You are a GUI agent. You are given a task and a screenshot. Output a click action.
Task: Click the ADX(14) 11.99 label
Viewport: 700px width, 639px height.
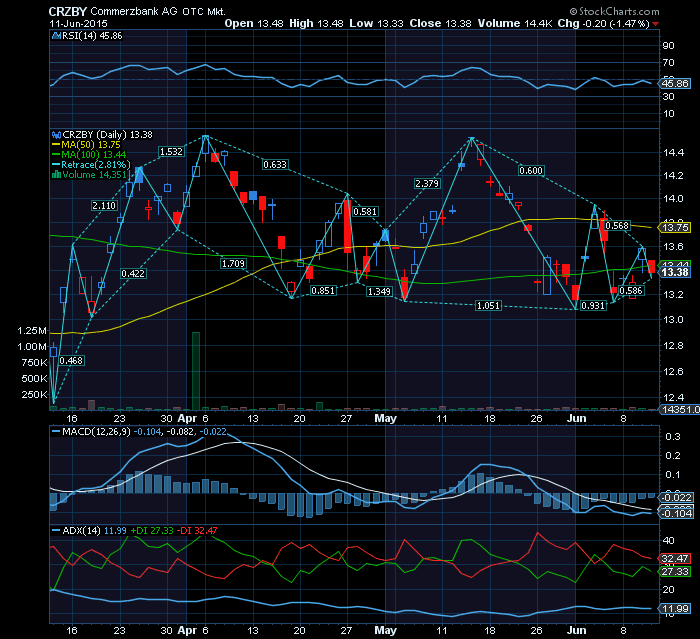(x=94, y=530)
